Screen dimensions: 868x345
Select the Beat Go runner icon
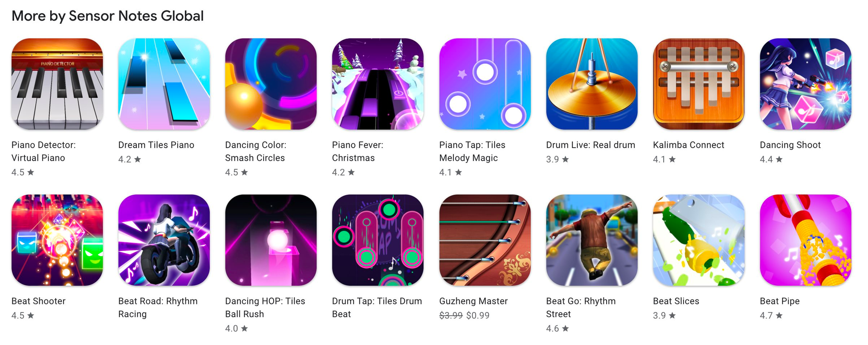(592, 240)
